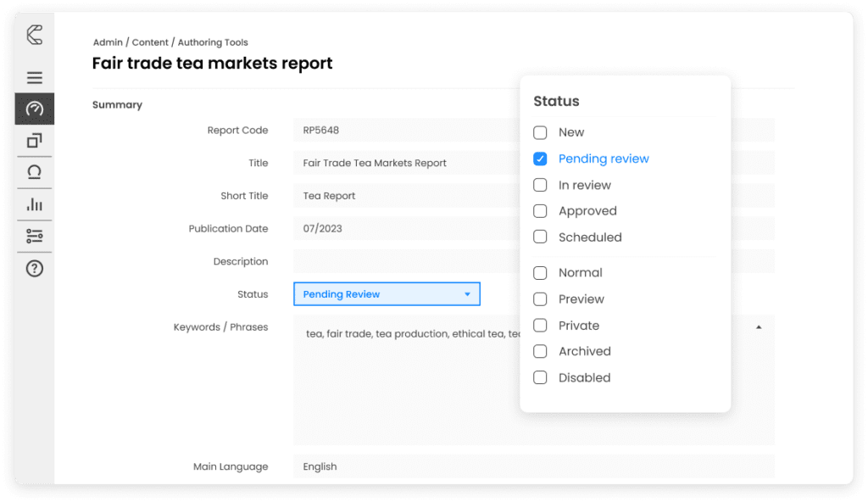Navigate to Authoring Tools breadcrumb
Viewport: 868px width, 502px height.
pyautogui.click(x=213, y=42)
